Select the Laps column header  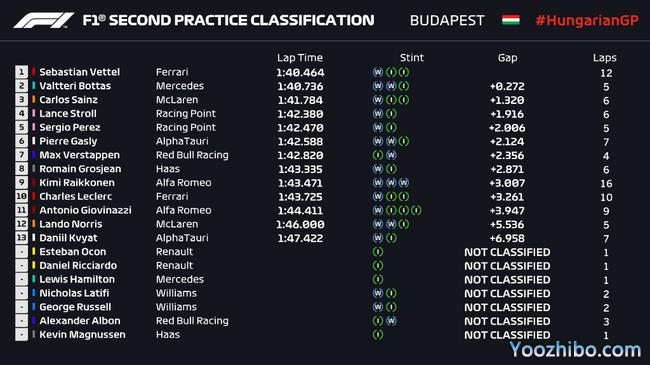(604, 58)
